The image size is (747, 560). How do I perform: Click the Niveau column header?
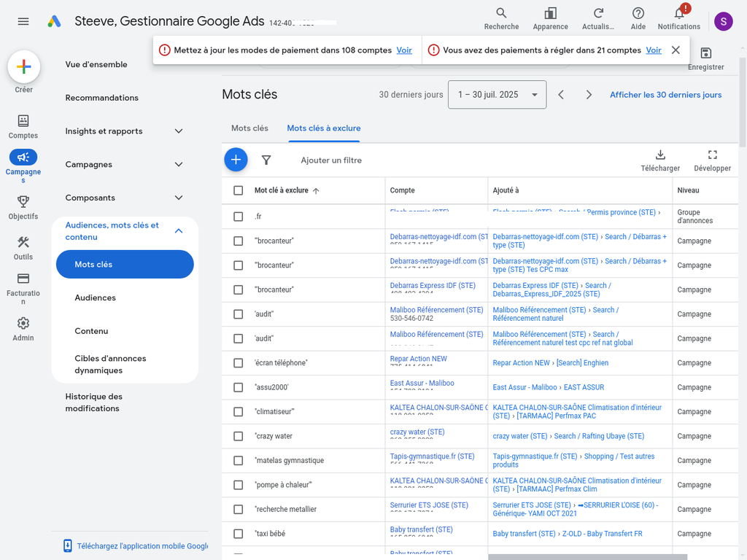(x=688, y=190)
